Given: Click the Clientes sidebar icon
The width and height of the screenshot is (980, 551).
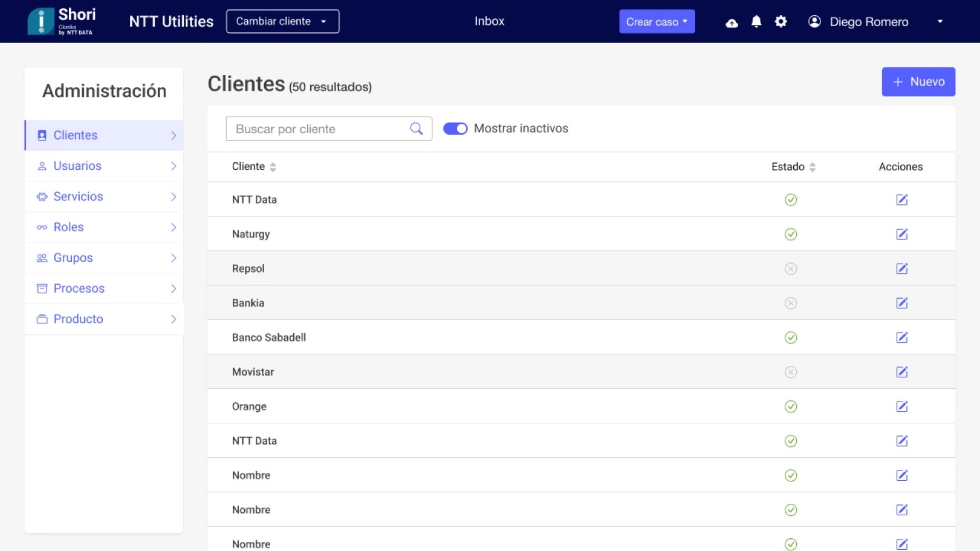Looking at the screenshot, I should coord(42,135).
